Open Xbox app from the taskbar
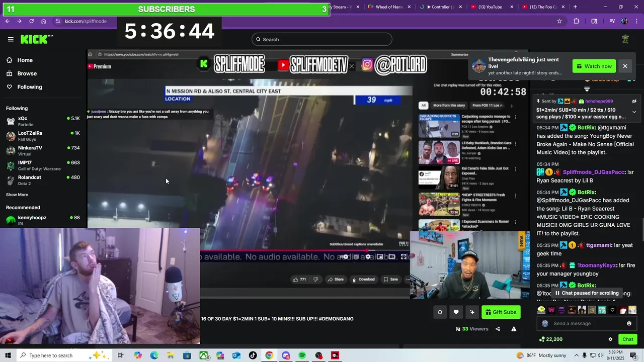This screenshot has width=644, height=362. (203, 355)
